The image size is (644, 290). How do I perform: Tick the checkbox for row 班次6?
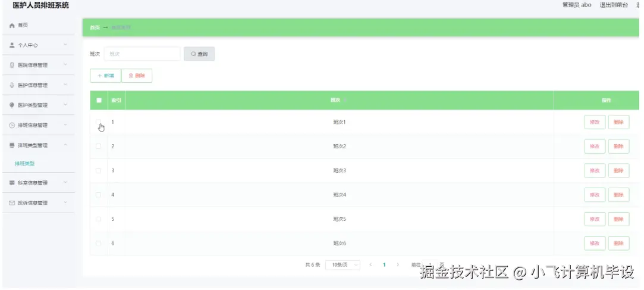(99, 243)
